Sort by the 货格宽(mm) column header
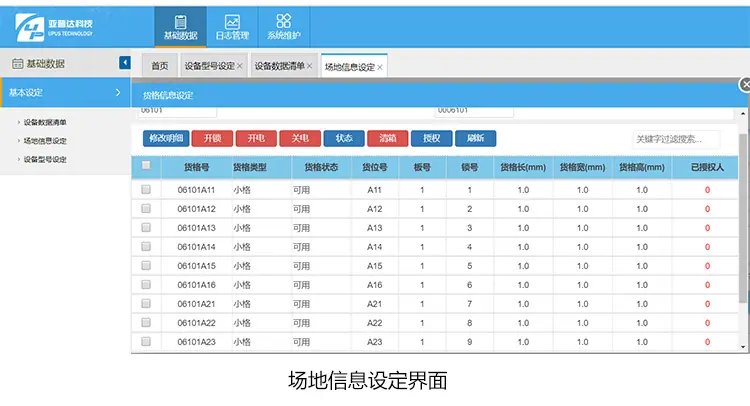The height and width of the screenshot is (406, 750). (x=583, y=167)
